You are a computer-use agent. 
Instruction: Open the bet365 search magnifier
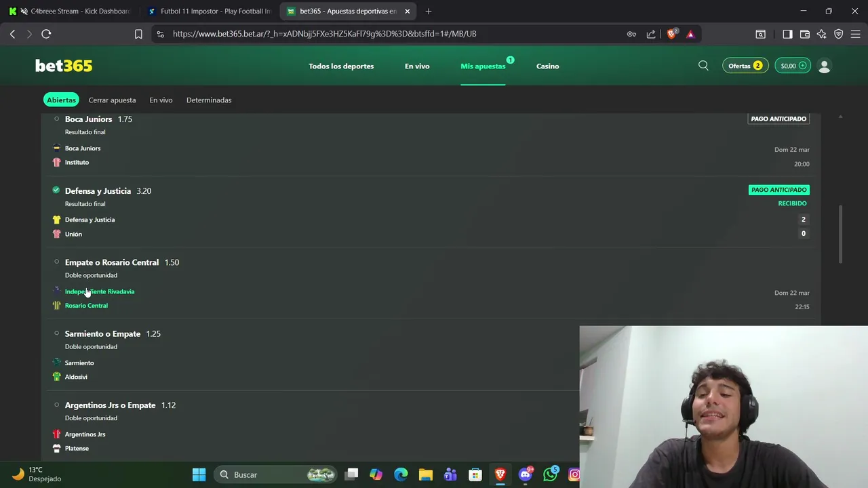[x=703, y=66]
